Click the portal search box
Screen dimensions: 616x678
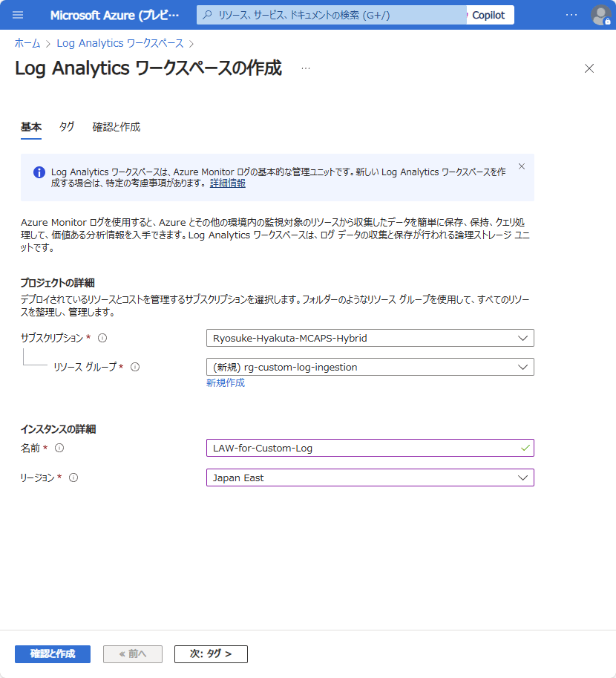332,15
